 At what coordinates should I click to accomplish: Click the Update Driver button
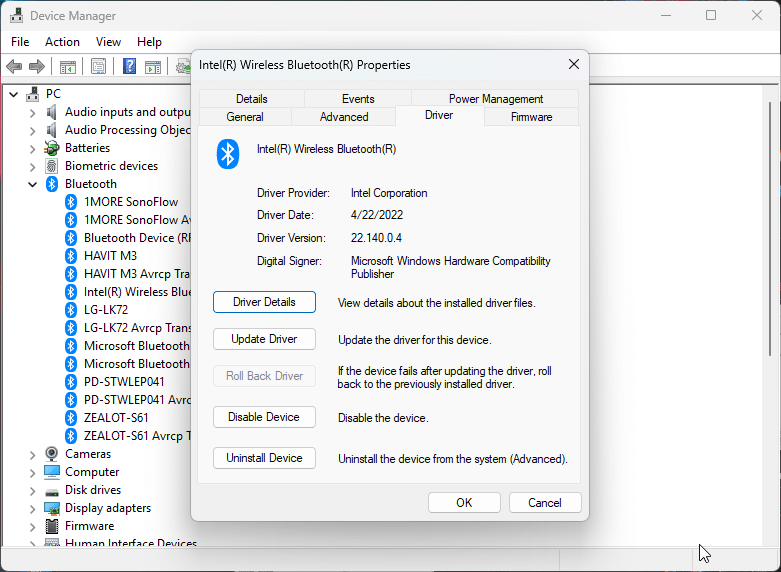tap(264, 339)
